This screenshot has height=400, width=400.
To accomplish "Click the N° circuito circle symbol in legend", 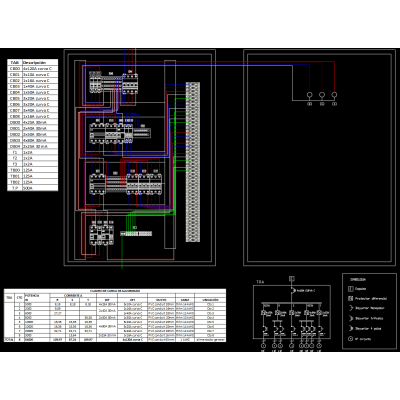I will coord(350,339).
